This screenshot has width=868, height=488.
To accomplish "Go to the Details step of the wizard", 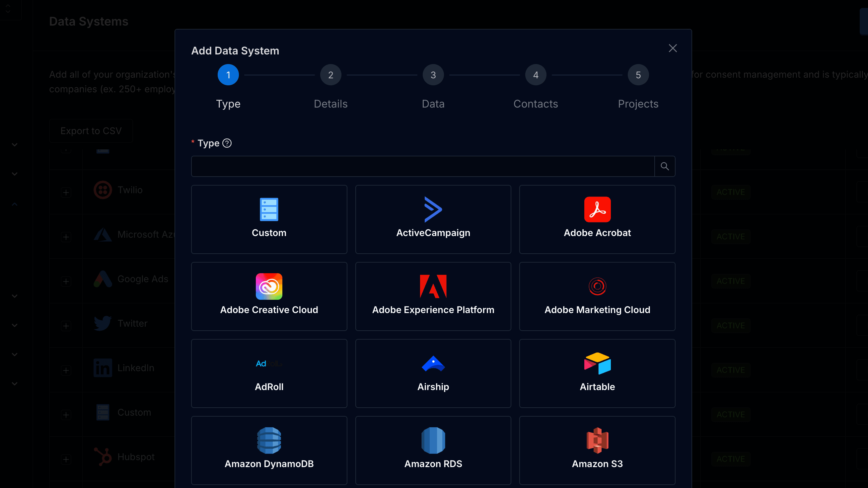I will [330, 75].
